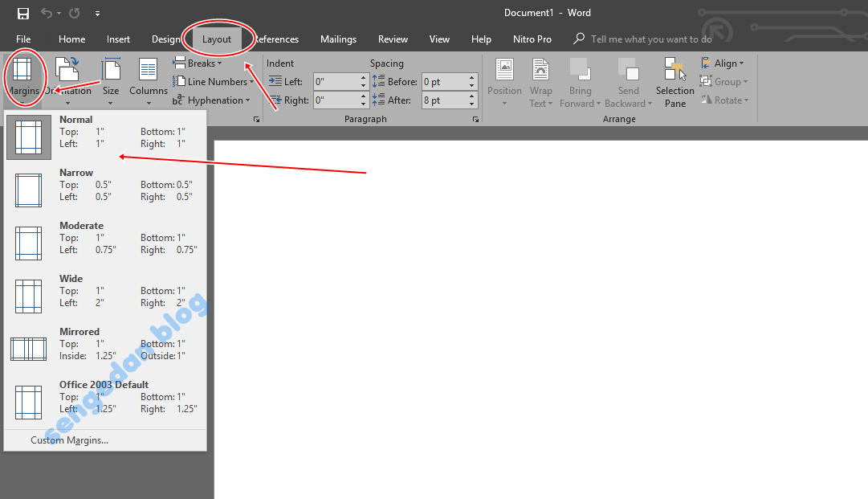Open the Help tab

(x=481, y=39)
